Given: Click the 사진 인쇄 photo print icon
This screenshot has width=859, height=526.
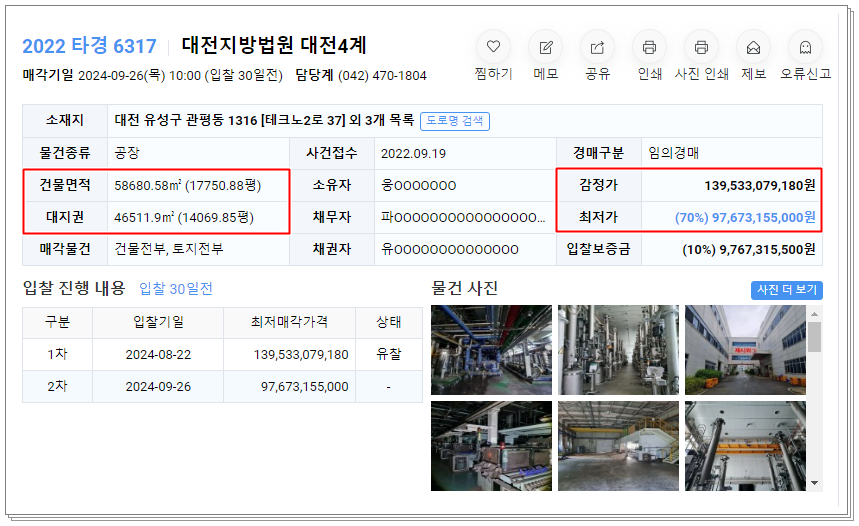Looking at the screenshot, I should point(701,47).
